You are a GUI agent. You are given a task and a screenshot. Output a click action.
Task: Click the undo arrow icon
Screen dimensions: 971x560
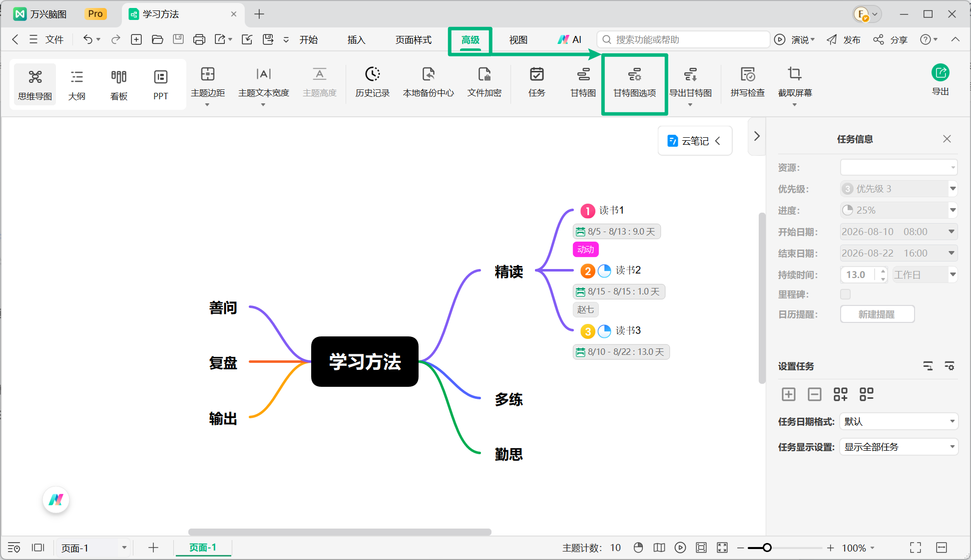88,39
